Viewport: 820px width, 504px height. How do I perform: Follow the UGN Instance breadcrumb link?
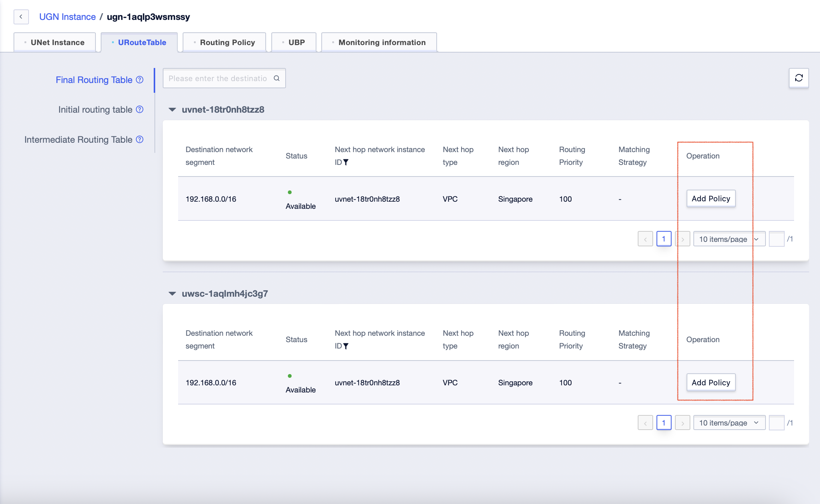point(68,17)
